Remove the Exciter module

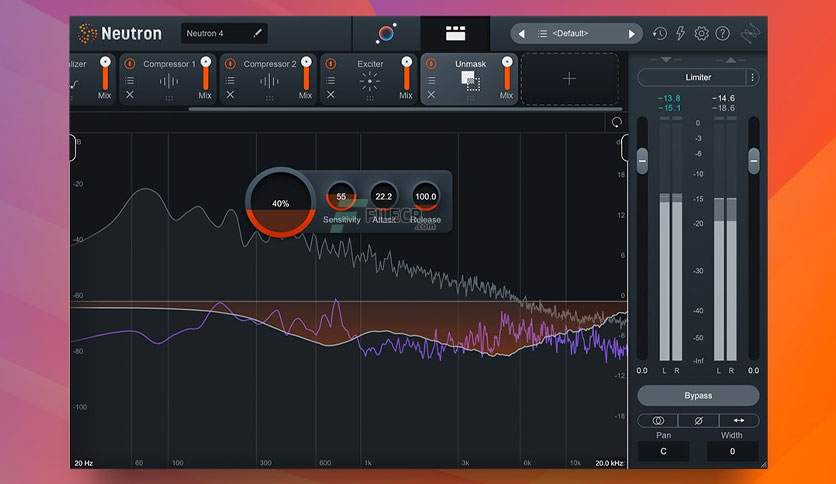click(331, 94)
